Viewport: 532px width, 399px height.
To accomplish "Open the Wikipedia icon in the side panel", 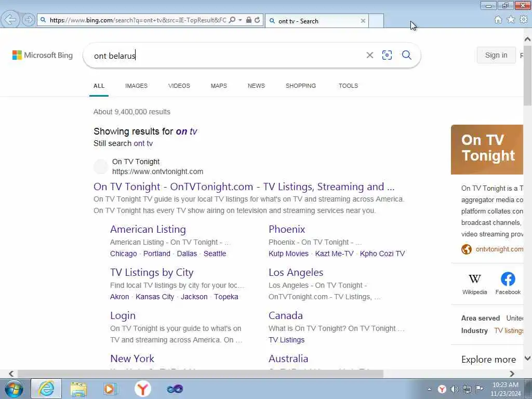I will click(x=474, y=284).
